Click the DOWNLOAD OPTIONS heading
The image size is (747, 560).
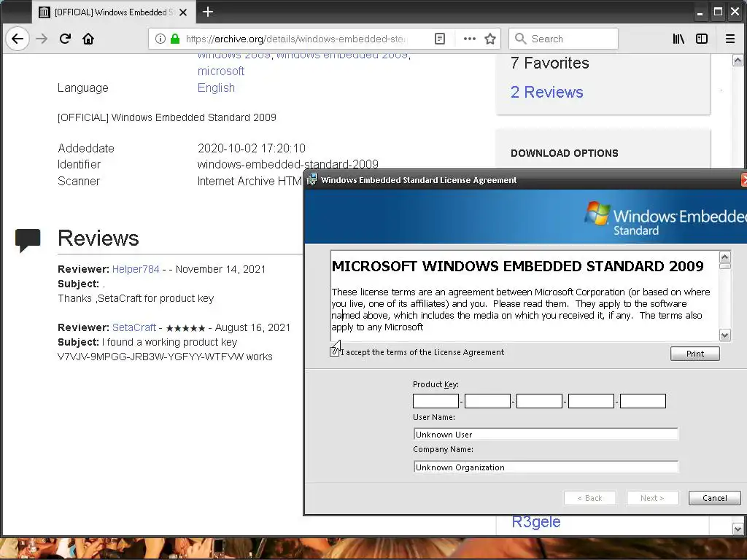coord(565,153)
